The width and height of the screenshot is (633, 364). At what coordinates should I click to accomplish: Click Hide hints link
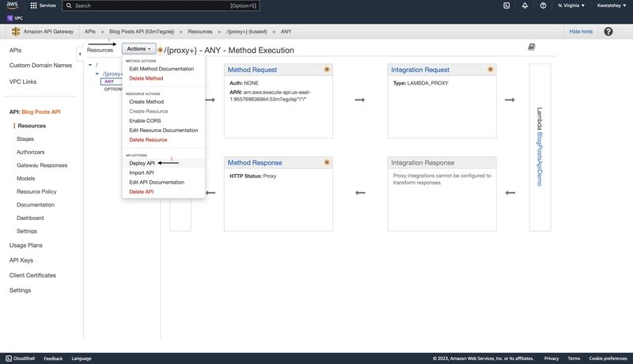click(x=581, y=32)
